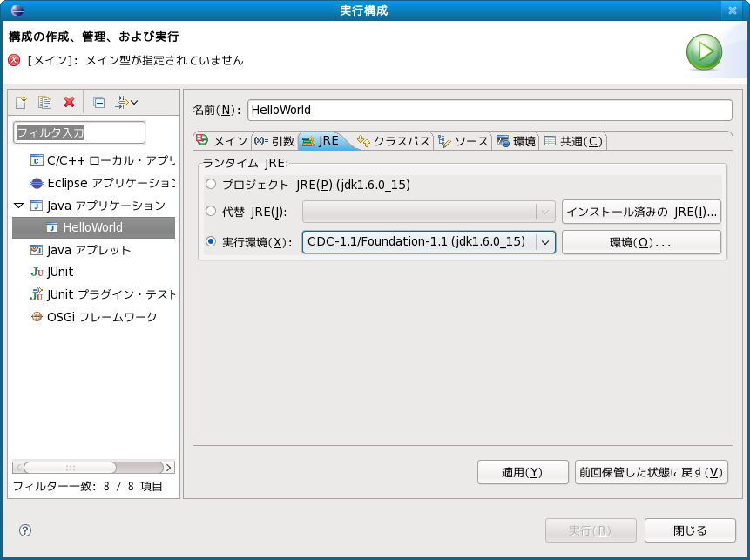Select the JUnit launch type
The height and width of the screenshot is (560, 750).
[59, 272]
